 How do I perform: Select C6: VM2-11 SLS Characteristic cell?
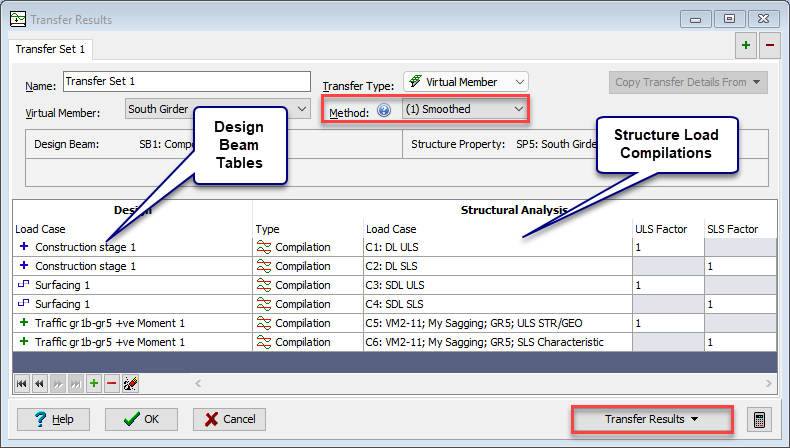click(x=498, y=342)
